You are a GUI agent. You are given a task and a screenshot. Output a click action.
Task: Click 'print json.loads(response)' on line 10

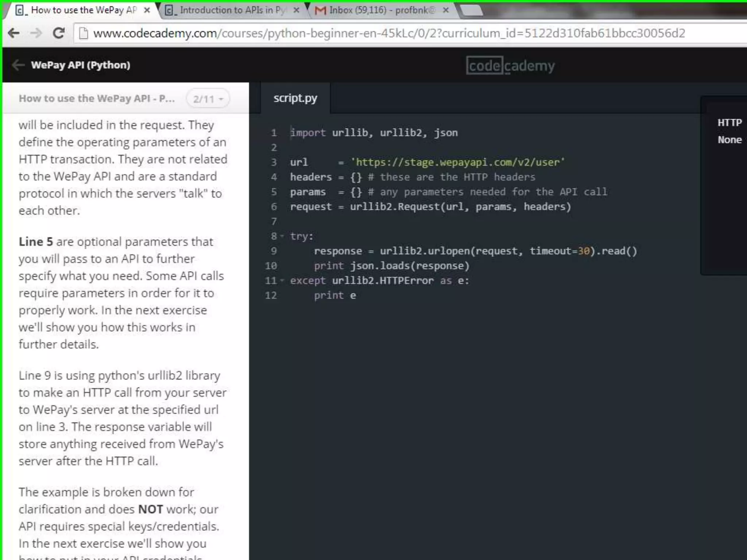click(x=392, y=266)
